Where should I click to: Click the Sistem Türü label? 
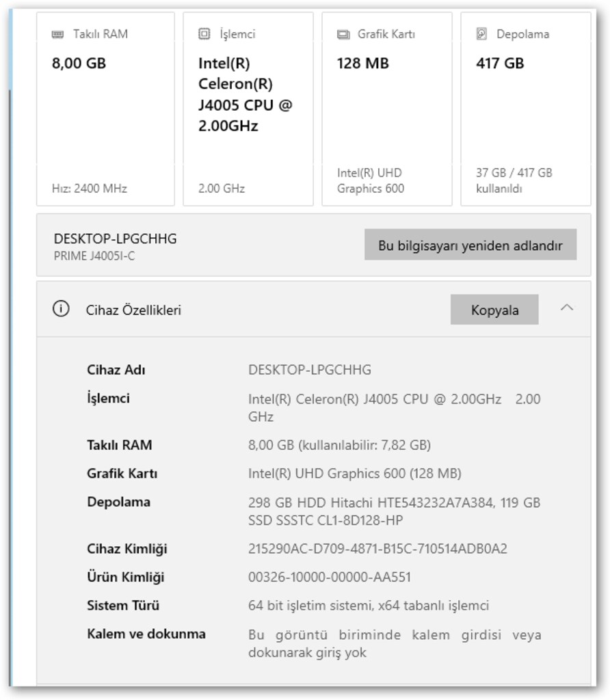(x=123, y=606)
